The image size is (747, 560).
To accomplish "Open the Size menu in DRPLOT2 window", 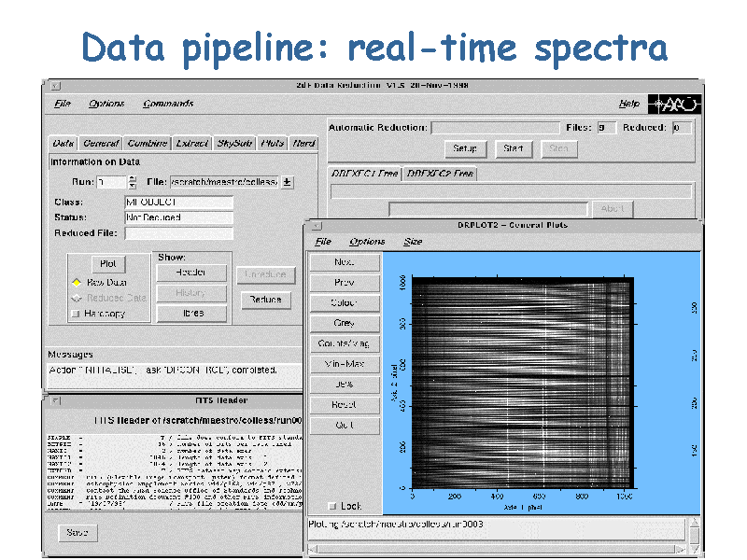I will (413, 242).
